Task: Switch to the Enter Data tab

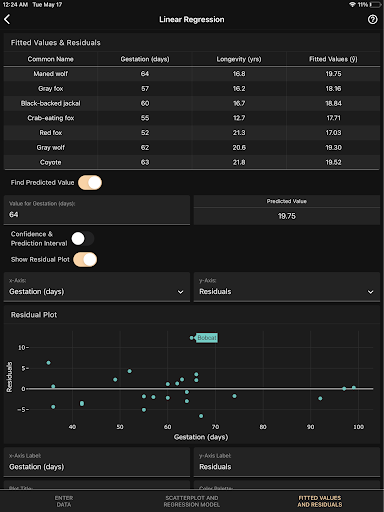Action: click(x=64, y=501)
